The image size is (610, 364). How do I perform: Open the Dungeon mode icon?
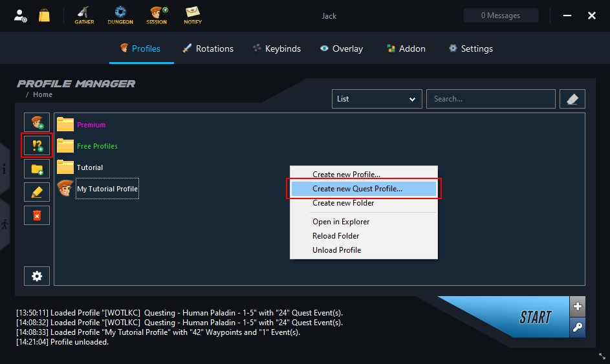[120, 16]
